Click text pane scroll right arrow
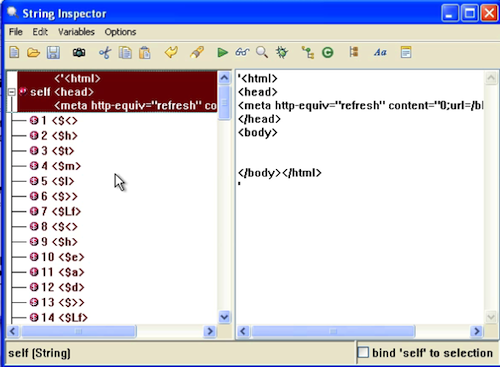This screenshot has height=367, width=500. point(477,331)
